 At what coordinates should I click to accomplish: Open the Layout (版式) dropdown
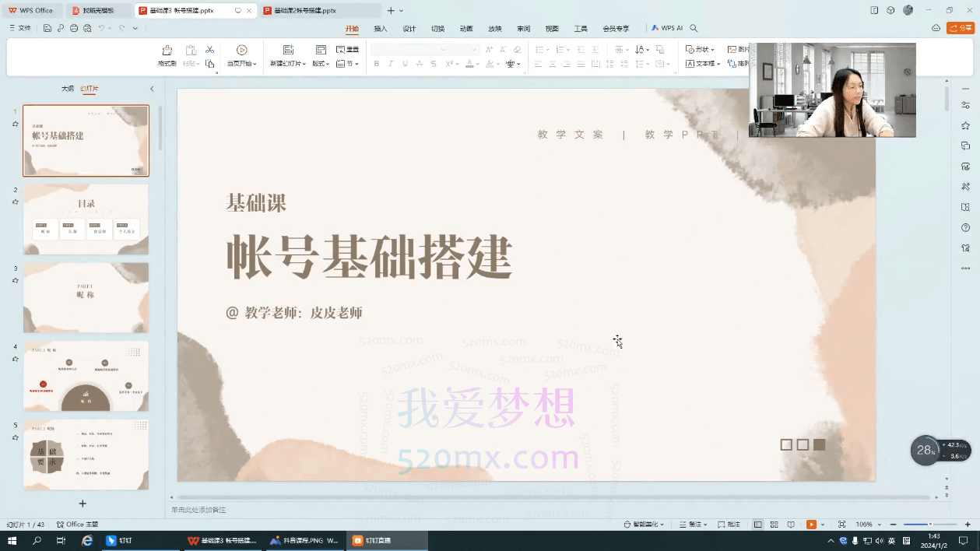(320, 64)
